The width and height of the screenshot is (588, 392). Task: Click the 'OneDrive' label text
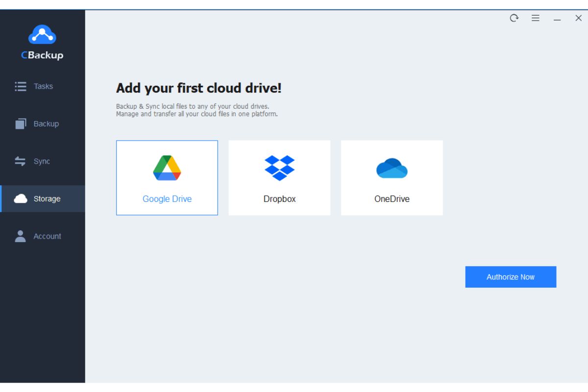392,199
